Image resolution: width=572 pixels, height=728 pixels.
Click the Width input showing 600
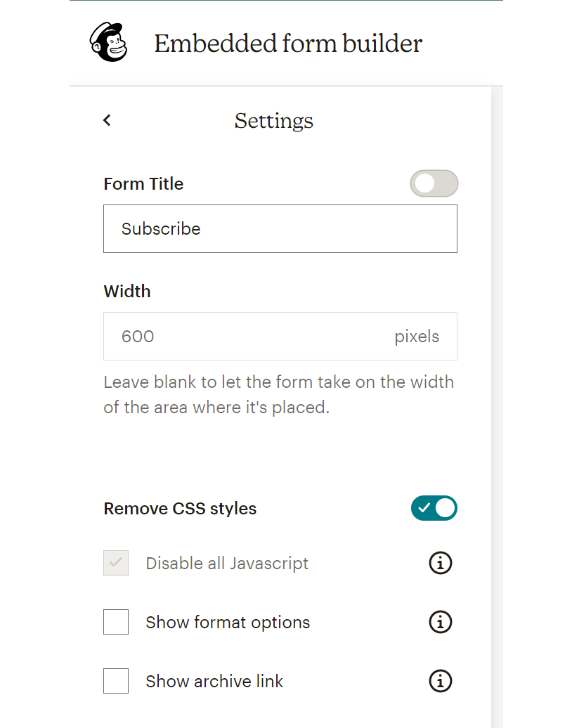[x=246, y=337]
